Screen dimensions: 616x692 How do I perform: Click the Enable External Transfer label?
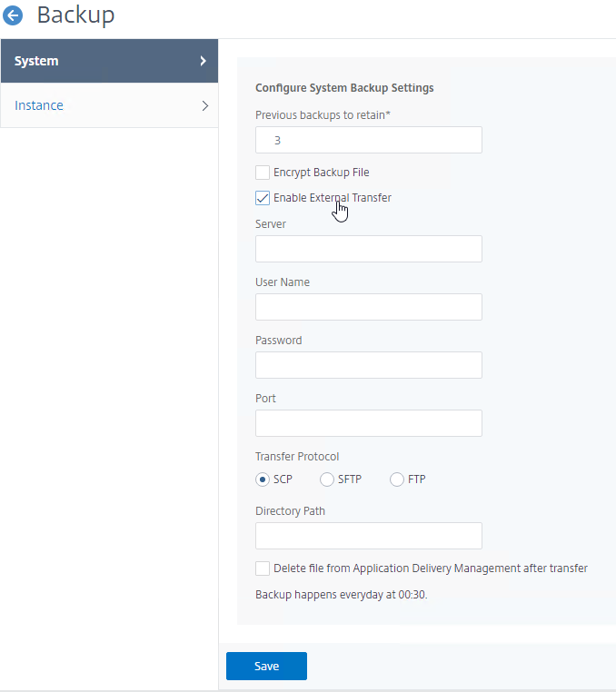click(332, 198)
